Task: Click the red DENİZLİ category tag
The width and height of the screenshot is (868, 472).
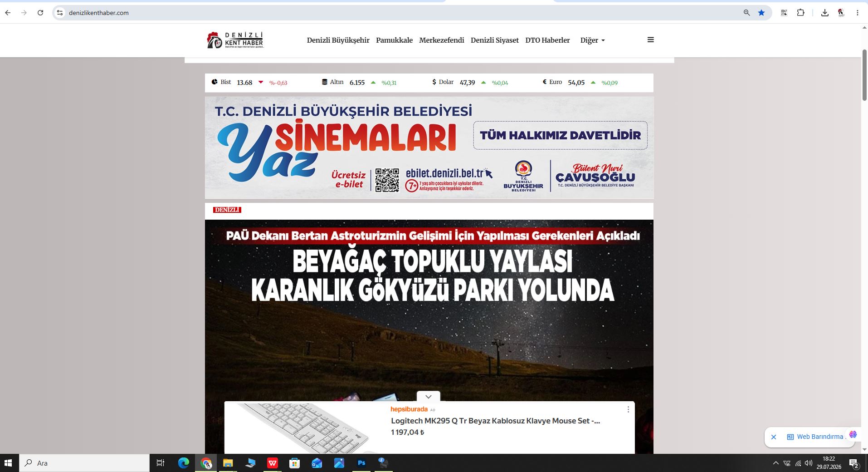Action: click(227, 210)
